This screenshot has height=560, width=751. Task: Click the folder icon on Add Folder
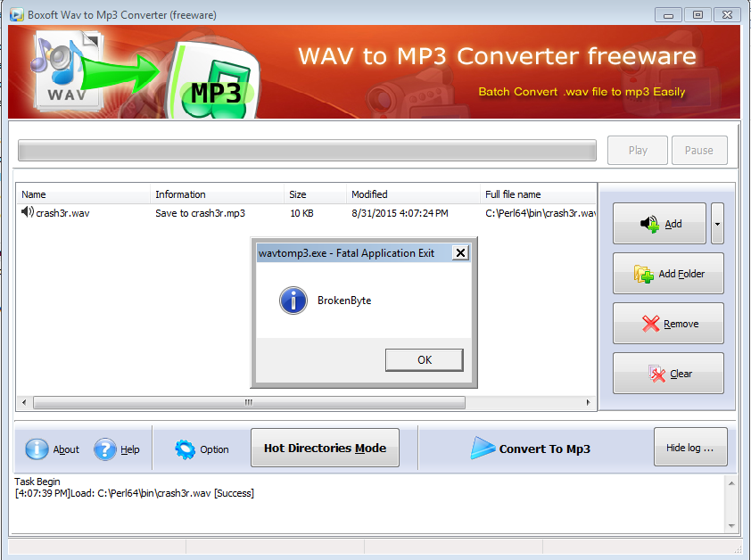pos(644,274)
